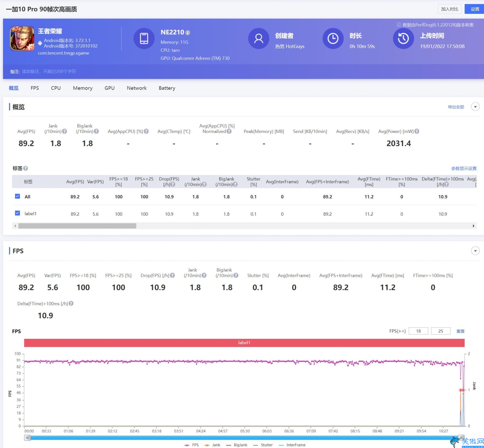Switch to the Battery tab
The height and width of the screenshot is (448, 484).
(x=167, y=88)
